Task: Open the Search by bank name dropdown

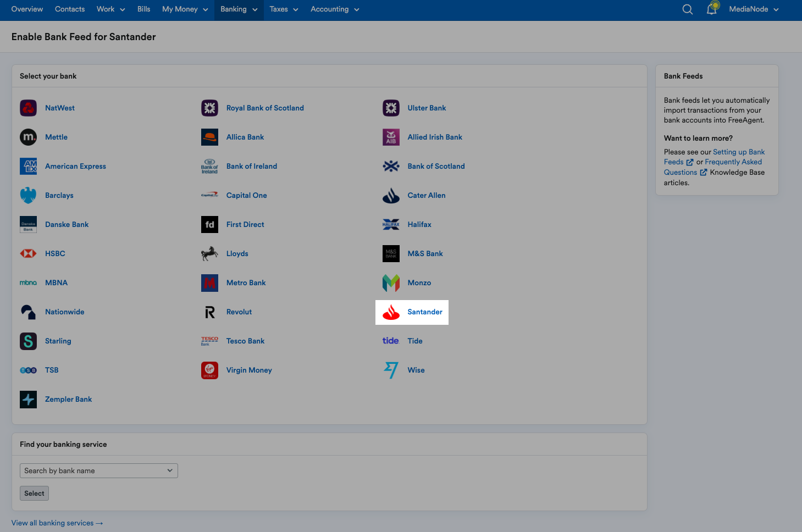Action: pos(99,471)
